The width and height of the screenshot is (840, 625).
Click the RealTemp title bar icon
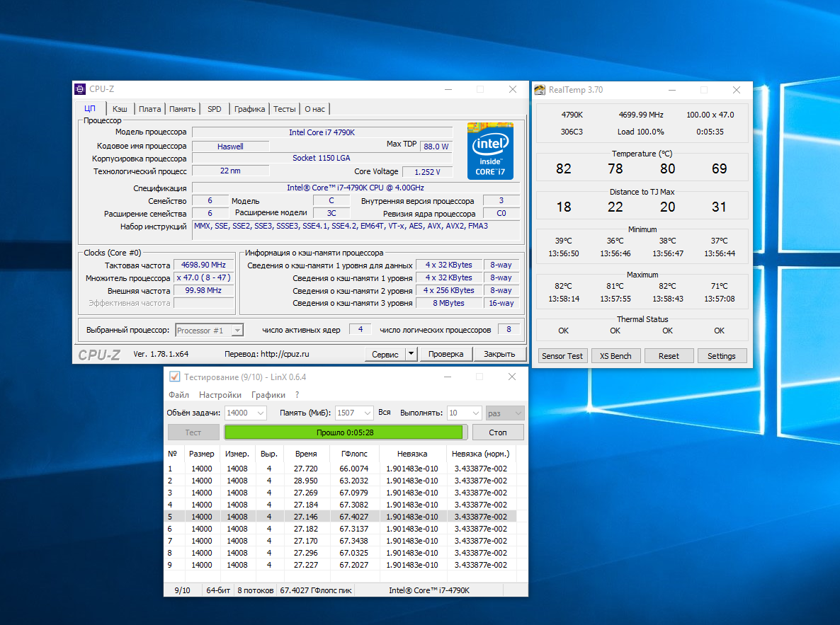click(540, 90)
